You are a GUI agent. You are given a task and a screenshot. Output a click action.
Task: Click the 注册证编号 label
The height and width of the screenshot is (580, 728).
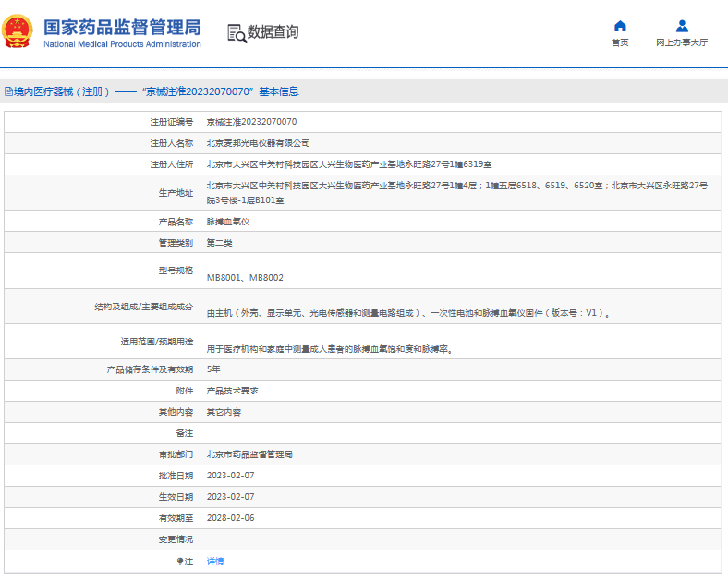(171, 122)
